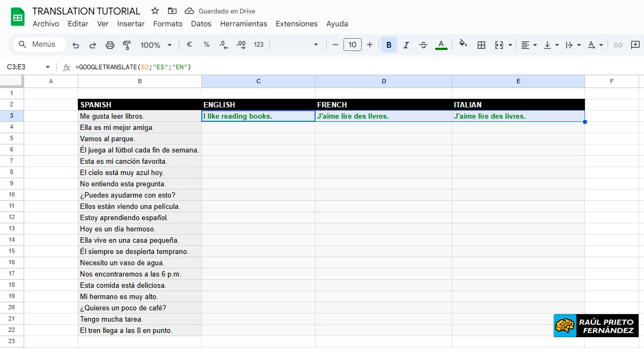Toggle bold formatting
The height and width of the screenshot is (349, 644).
(389, 45)
